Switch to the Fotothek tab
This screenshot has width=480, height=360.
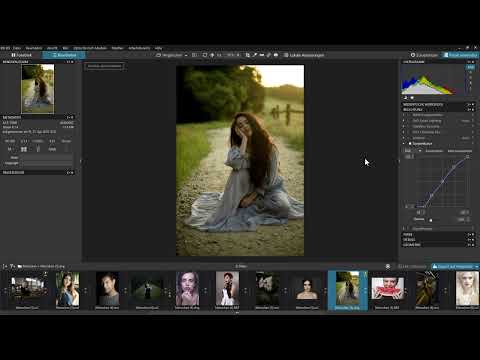[21, 55]
